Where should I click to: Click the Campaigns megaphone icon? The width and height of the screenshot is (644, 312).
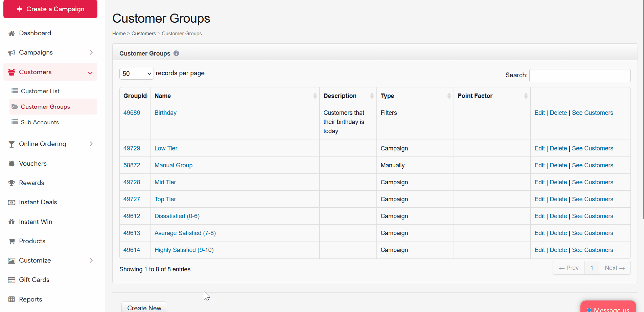(11, 53)
